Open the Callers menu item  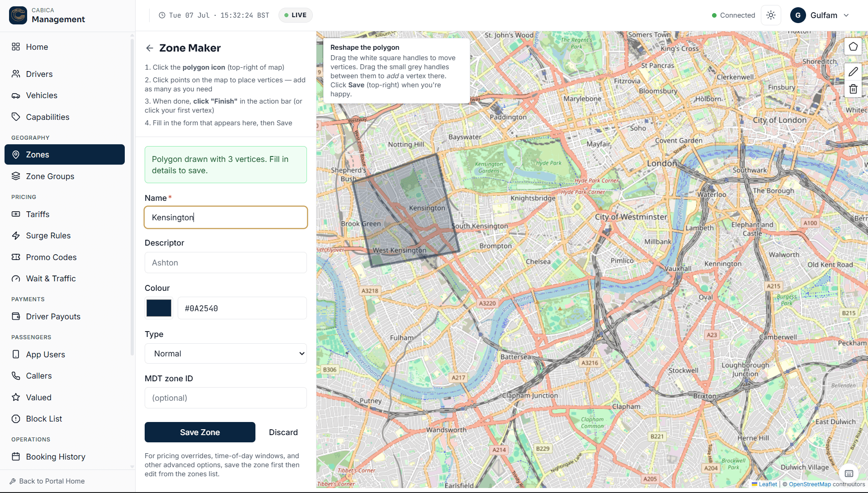click(x=65, y=376)
